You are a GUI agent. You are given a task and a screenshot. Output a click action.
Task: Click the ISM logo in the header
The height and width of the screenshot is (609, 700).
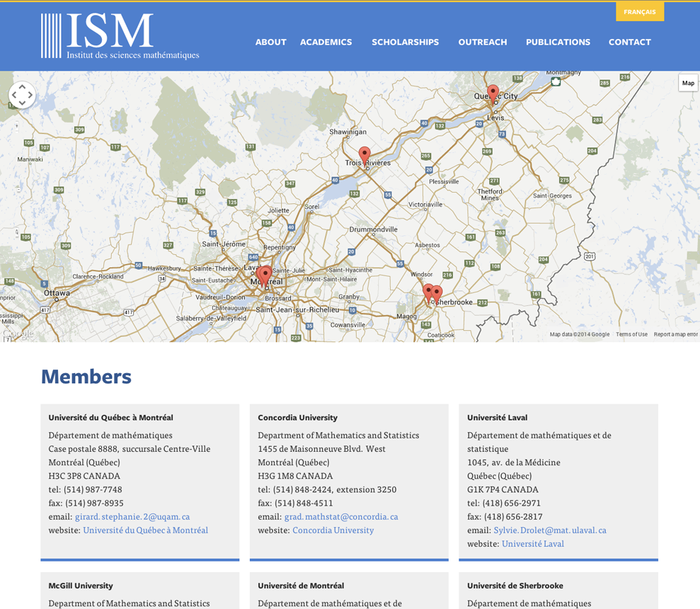(120, 35)
